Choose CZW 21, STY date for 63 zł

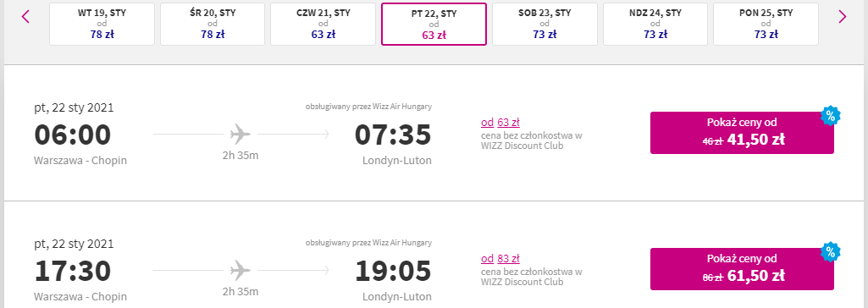323,24
